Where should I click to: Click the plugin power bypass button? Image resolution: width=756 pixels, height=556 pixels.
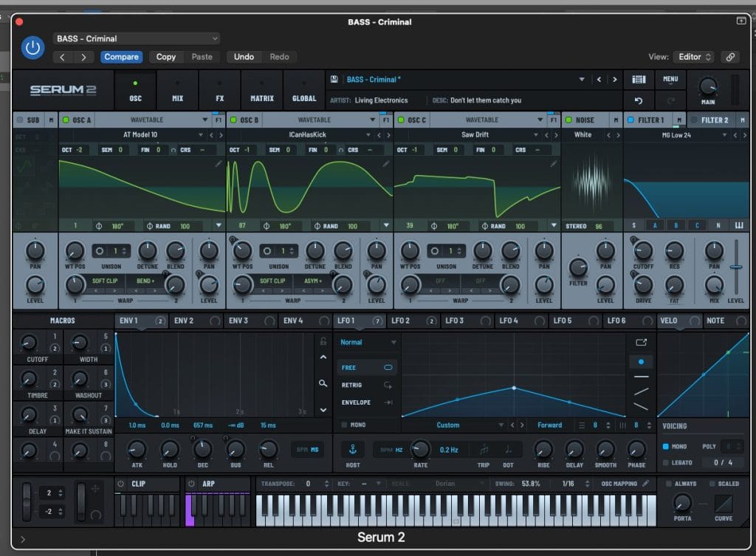click(x=32, y=47)
